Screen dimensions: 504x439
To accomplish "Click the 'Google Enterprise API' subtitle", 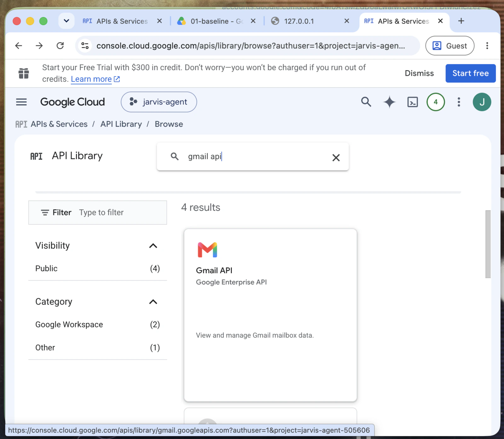I will pyautogui.click(x=232, y=282).
